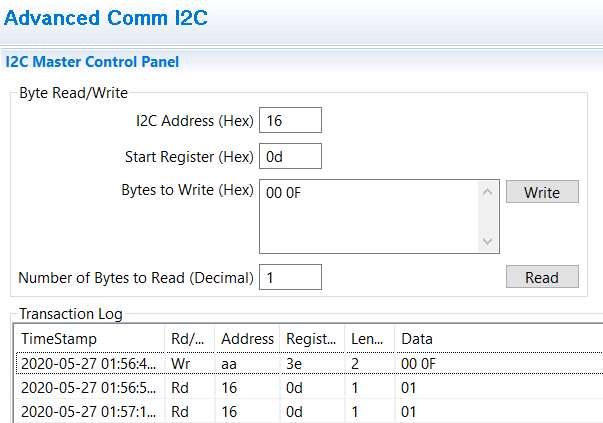Screen dimensions: 603x423
Task: Click the up arrow of the Bytes scrollbar
Action: coord(487,192)
